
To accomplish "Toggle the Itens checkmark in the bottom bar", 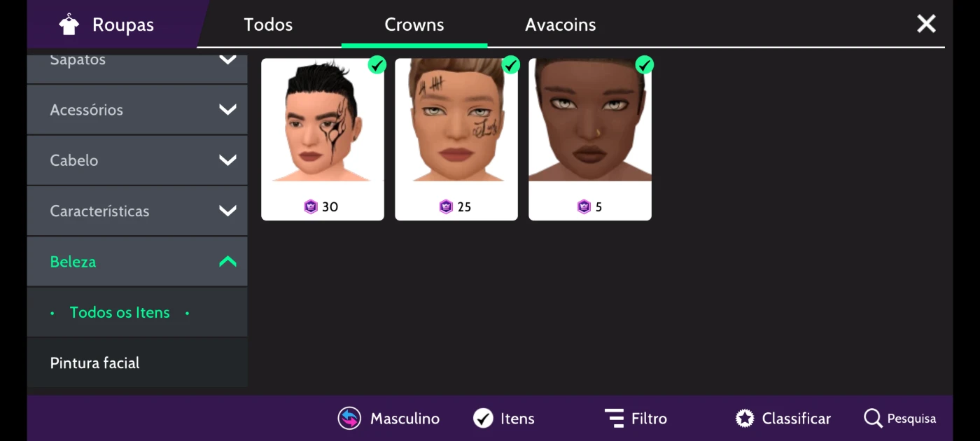I will pyautogui.click(x=483, y=419).
